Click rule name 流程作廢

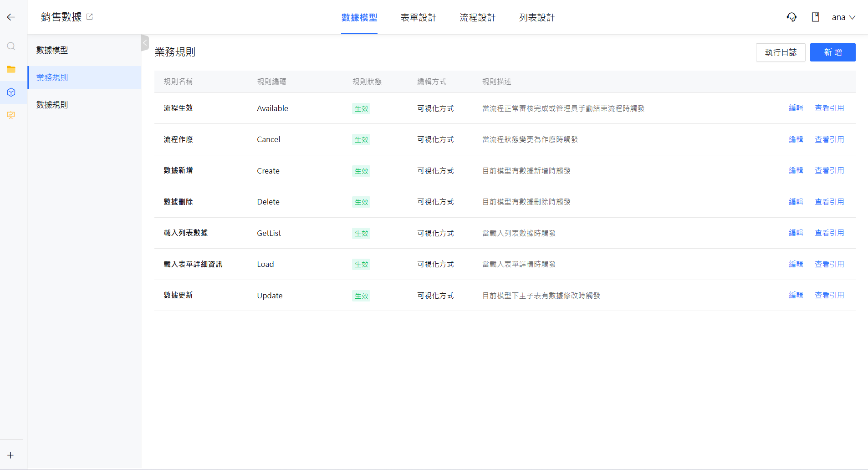(179, 139)
